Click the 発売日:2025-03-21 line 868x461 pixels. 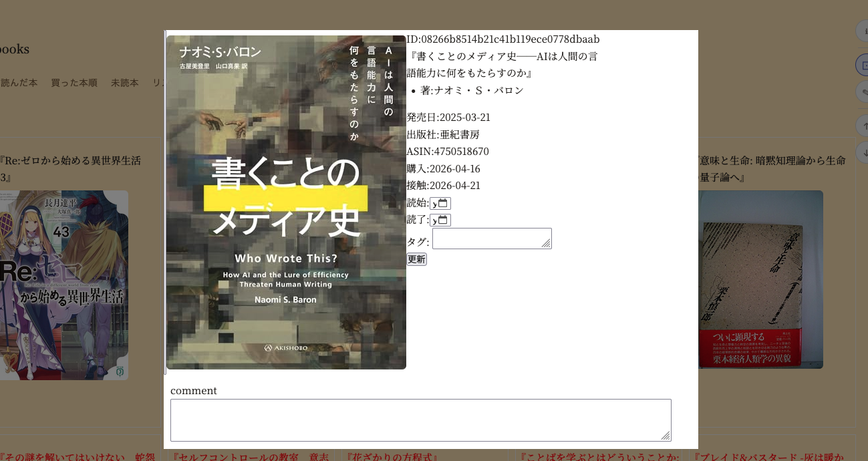[448, 118]
